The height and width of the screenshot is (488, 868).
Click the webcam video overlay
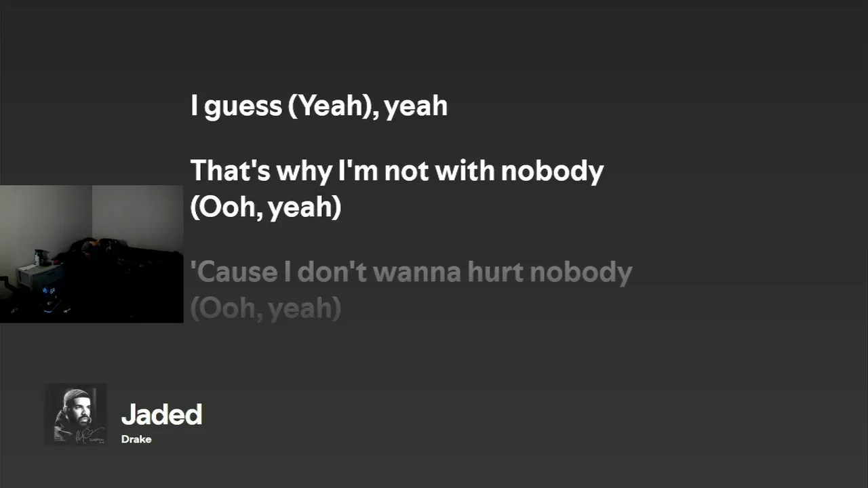92,253
